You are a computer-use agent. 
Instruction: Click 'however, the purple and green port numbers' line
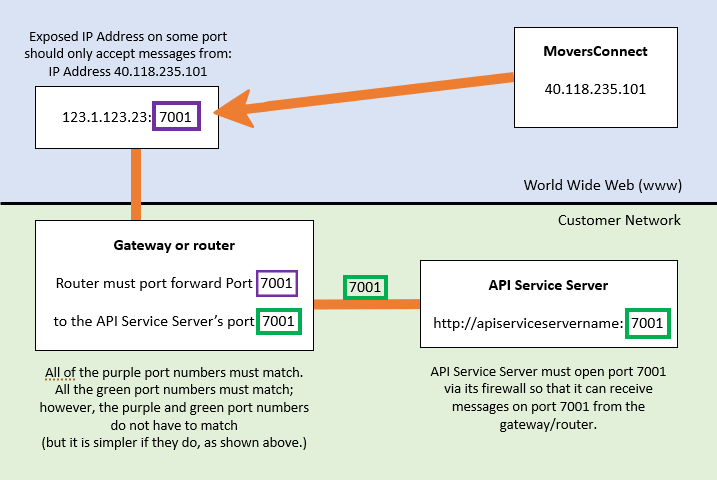[x=174, y=408]
